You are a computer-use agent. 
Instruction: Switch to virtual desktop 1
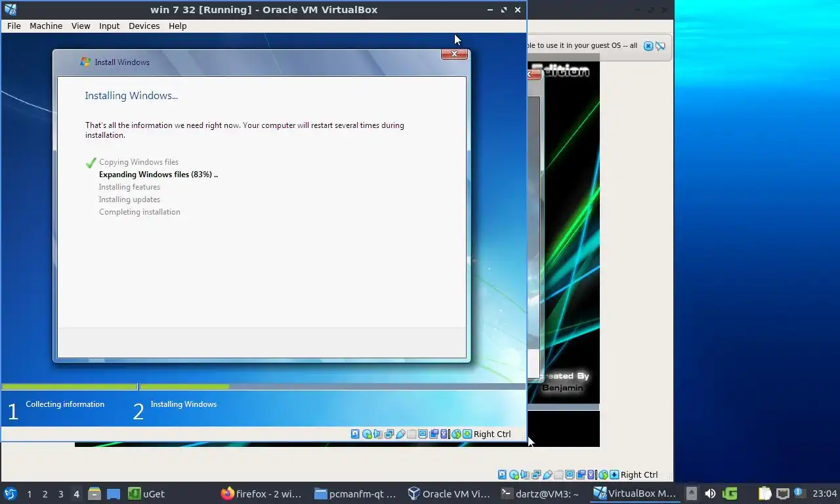pos(29,494)
